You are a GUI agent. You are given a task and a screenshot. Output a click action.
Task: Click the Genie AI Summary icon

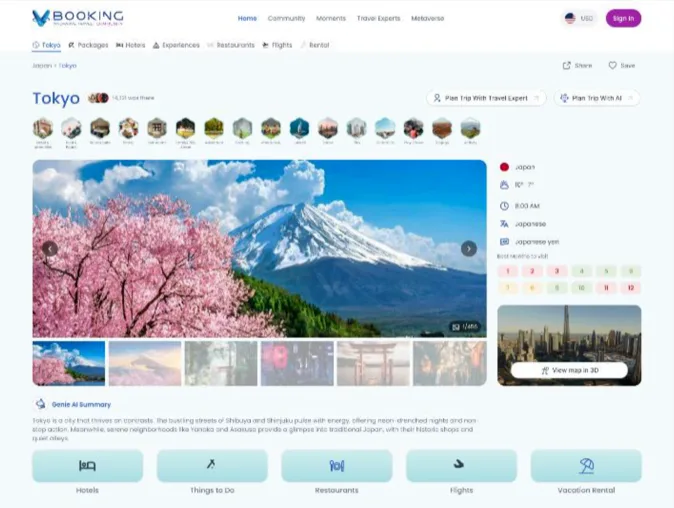pos(40,404)
